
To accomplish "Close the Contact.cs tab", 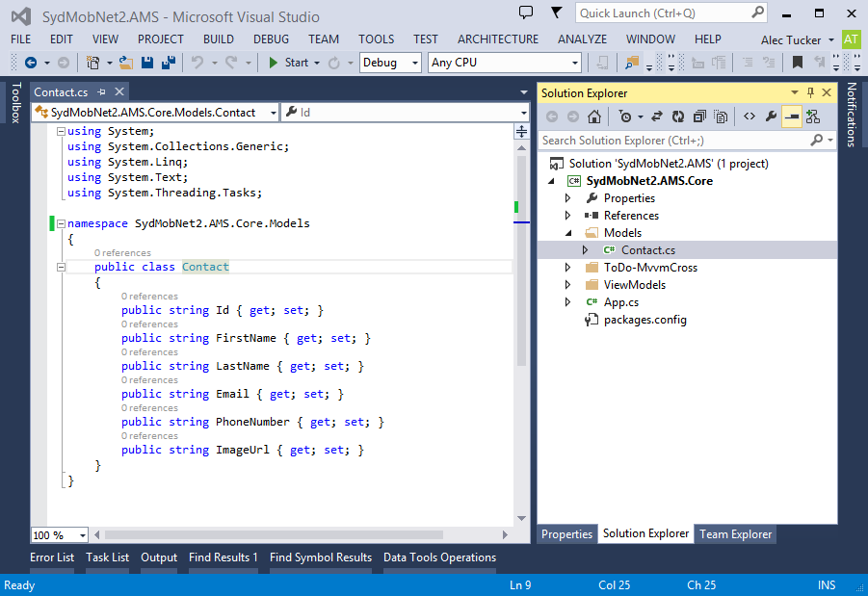I will [119, 91].
